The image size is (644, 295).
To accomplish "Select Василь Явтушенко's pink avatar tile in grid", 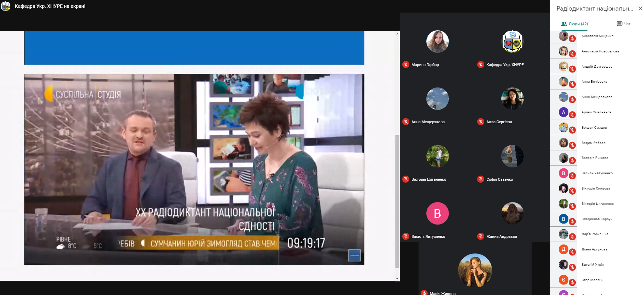I will click(x=437, y=213).
